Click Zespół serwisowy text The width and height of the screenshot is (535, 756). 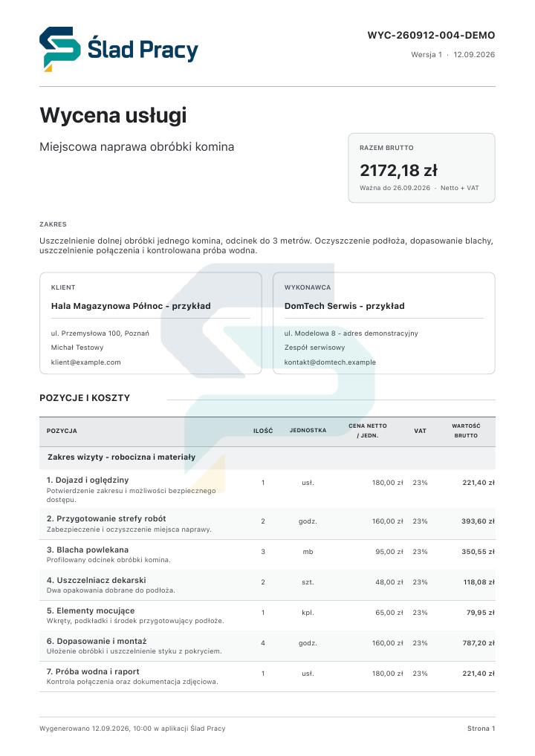[314, 347]
